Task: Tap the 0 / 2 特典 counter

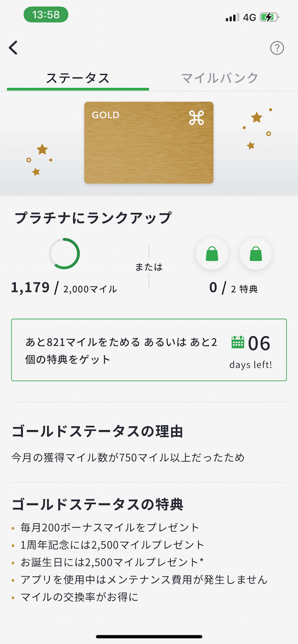Action: [233, 288]
